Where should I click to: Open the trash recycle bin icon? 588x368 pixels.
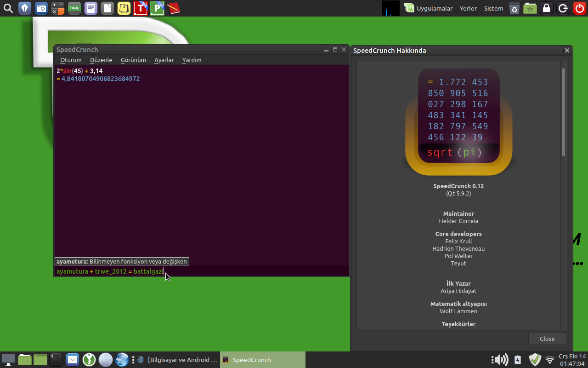[514, 8]
